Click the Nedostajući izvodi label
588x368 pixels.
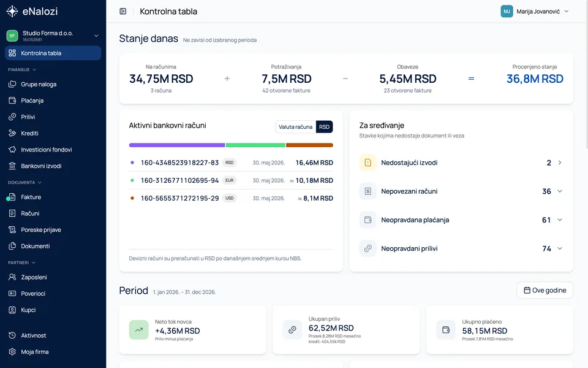(x=409, y=163)
